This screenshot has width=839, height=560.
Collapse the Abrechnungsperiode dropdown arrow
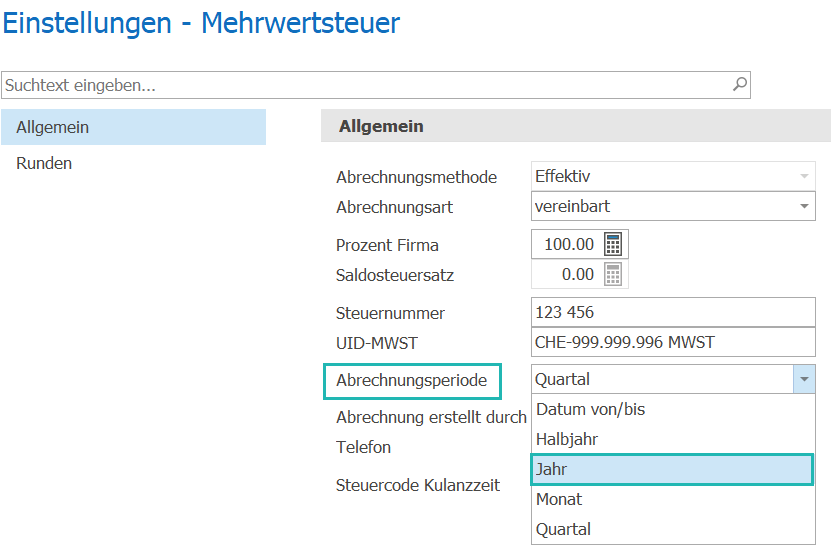click(804, 379)
